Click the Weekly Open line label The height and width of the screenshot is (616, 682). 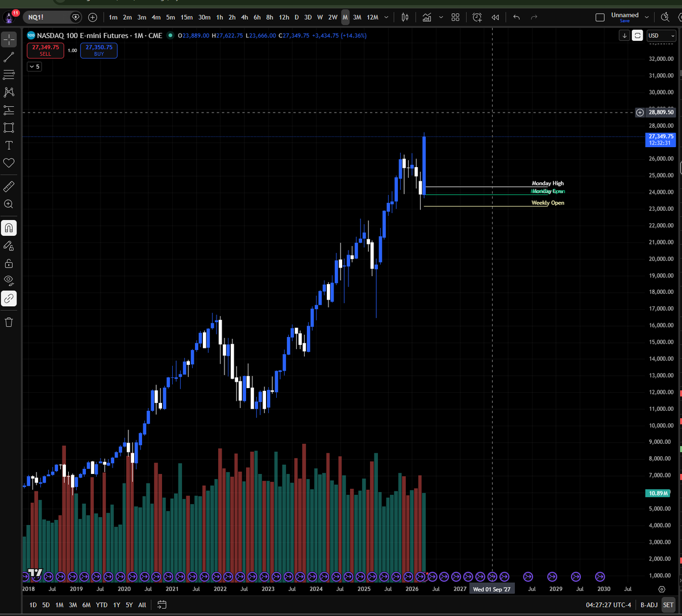click(x=548, y=203)
